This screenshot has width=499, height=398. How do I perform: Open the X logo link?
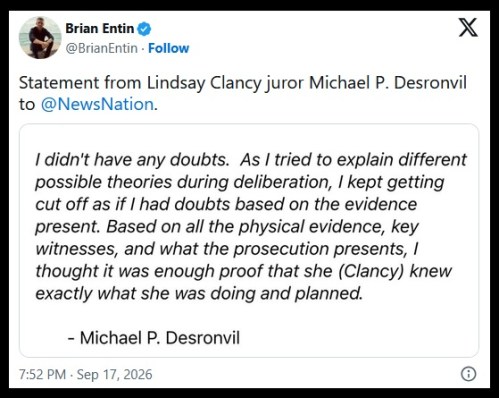468,28
